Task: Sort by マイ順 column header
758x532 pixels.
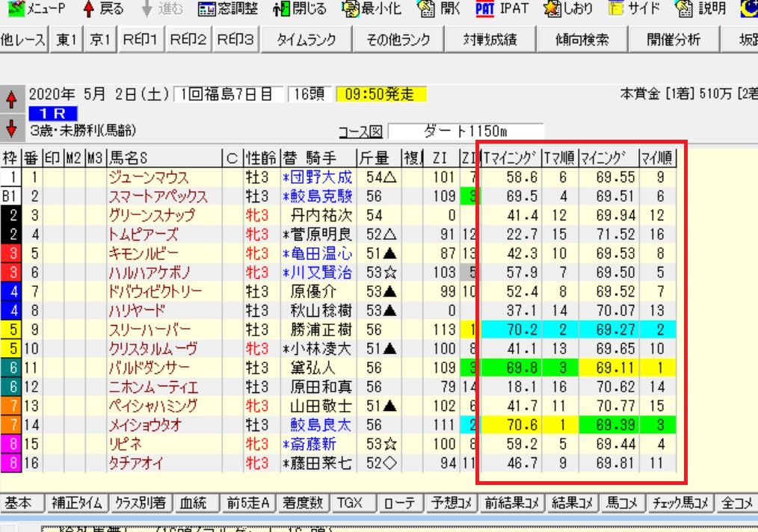Action: [x=657, y=158]
